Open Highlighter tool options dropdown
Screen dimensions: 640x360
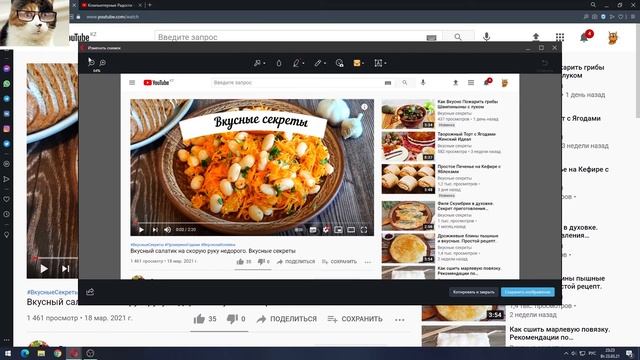(303, 63)
